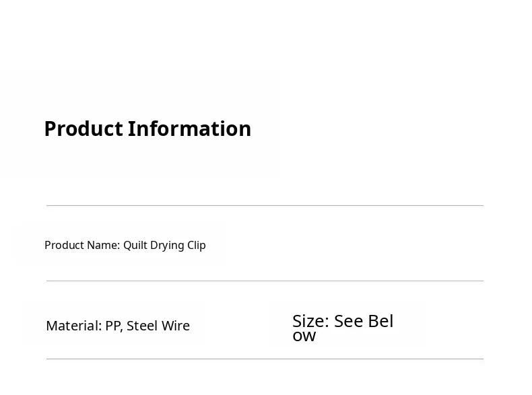Image resolution: width=532 pixels, height=395 pixels.
Task: Click the "Material:" label
Action: coord(74,326)
